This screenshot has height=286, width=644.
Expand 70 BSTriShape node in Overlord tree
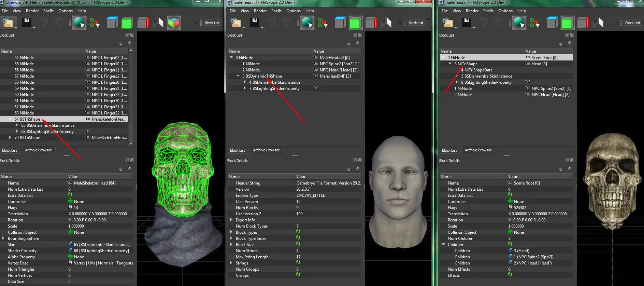point(10,138)
